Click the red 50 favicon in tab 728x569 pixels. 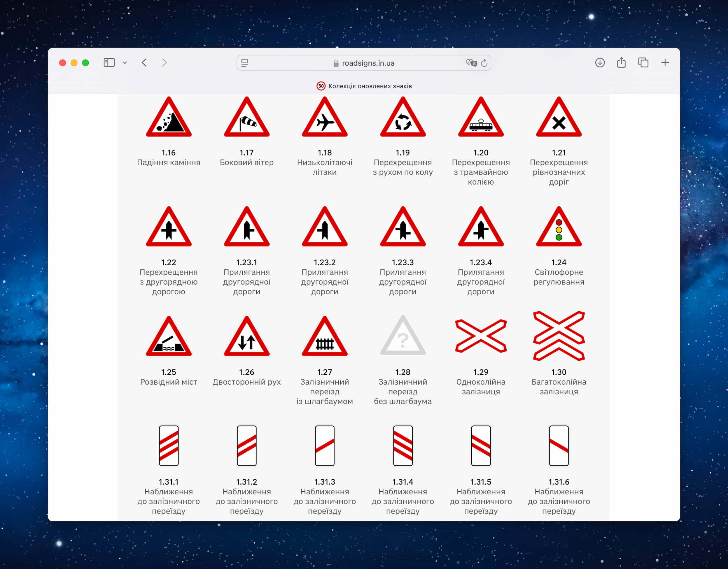pyautogui.click(x=321, y=86)
